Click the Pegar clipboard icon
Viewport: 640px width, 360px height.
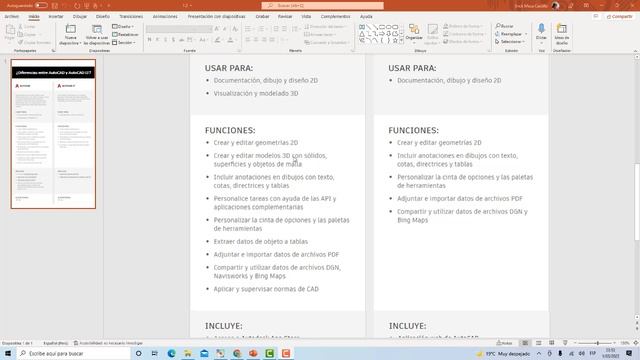(10, 30)
